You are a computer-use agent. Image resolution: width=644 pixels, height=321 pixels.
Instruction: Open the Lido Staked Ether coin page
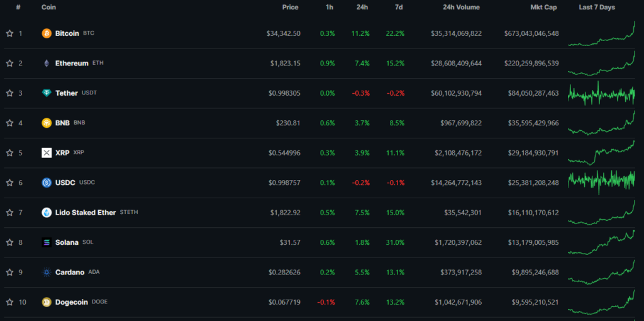click(x=86, y=213)
